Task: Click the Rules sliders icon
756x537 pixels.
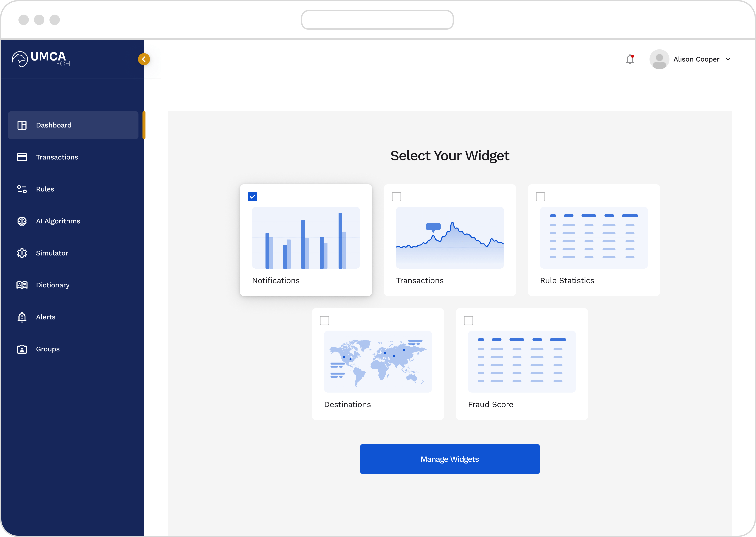Action: [x=22, y=189]
